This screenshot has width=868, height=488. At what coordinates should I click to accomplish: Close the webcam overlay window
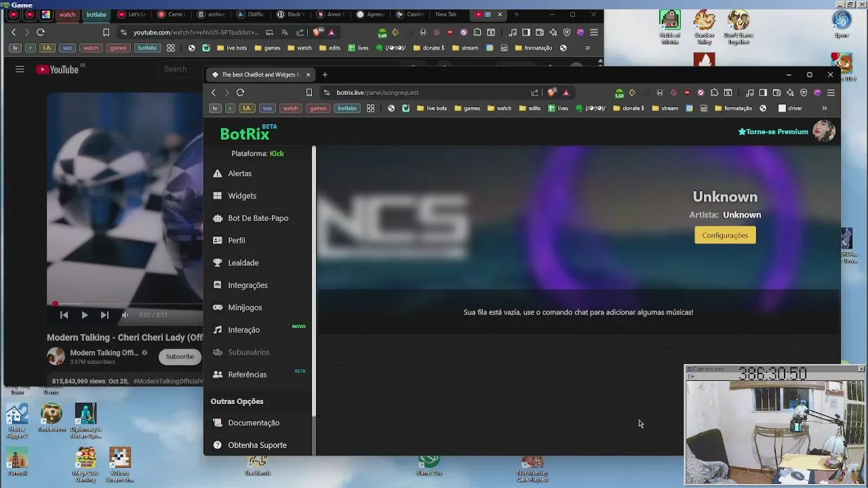tap(861, 369)
